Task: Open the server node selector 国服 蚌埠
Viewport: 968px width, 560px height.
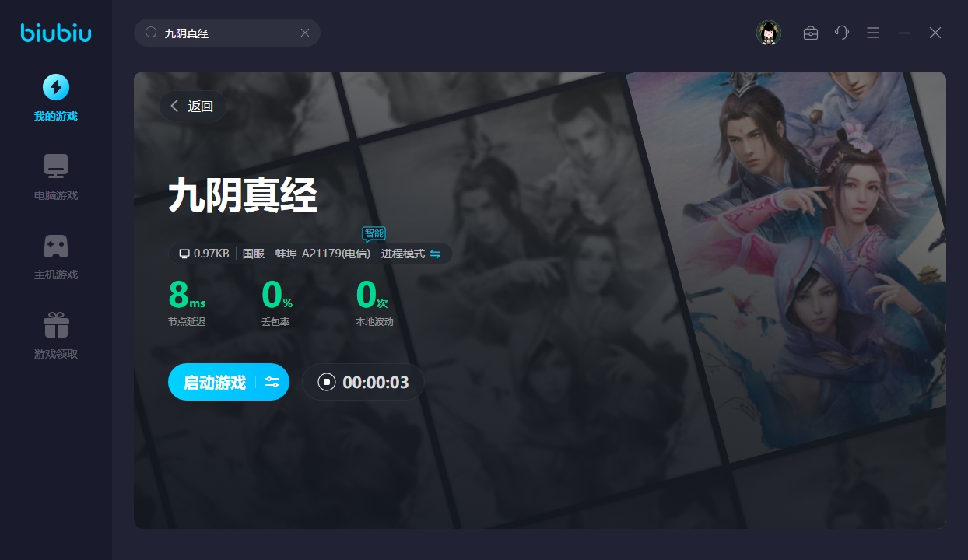Action: pyautogui.click(x=334, y=254)
